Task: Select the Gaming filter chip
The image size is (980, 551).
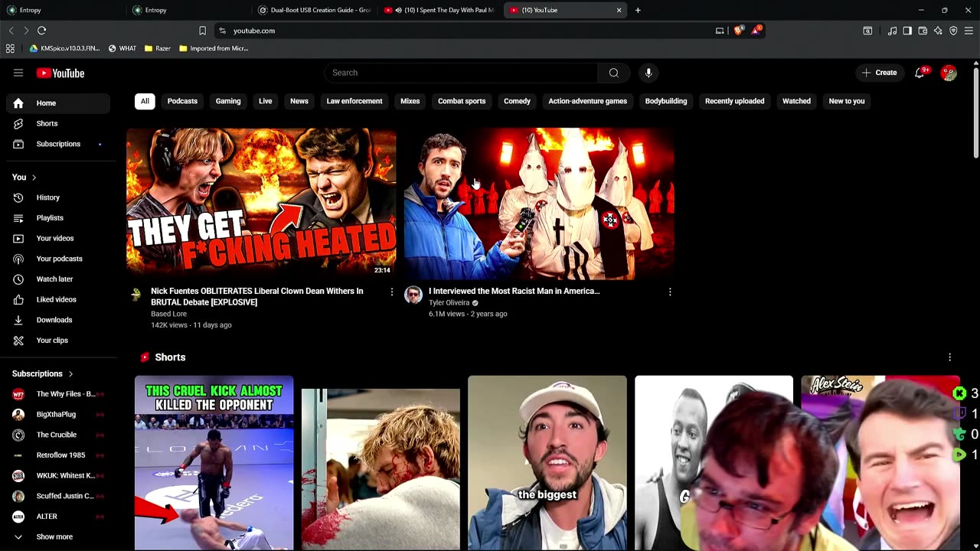Action: [228, 101]
